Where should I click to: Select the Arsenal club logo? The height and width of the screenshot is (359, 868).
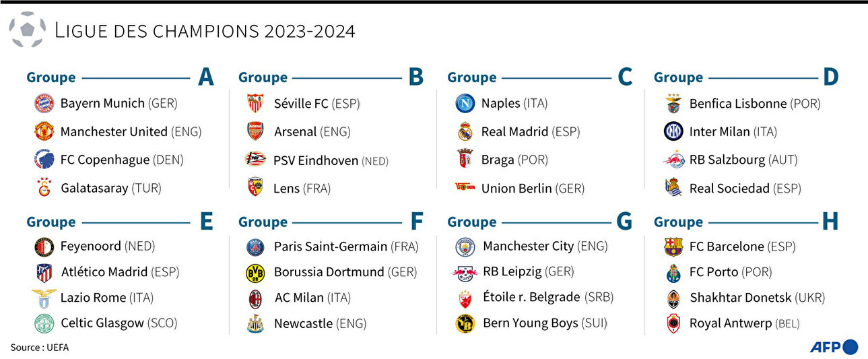point(255,131)
